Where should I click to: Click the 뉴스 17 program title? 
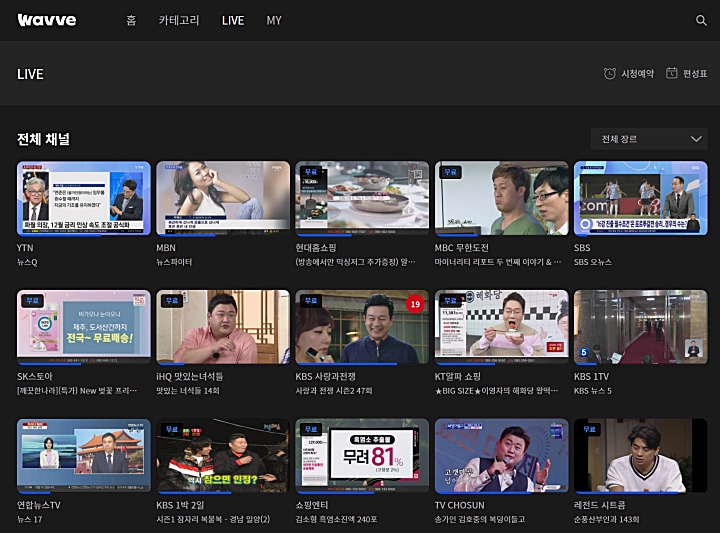click(x=29, y=519)
